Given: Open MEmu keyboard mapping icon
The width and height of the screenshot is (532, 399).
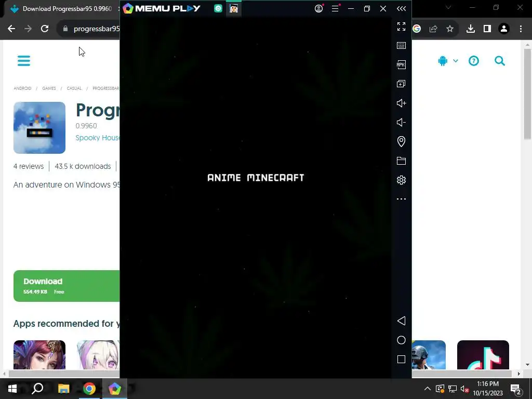Looking at the screenshot, I should (401, 46).
